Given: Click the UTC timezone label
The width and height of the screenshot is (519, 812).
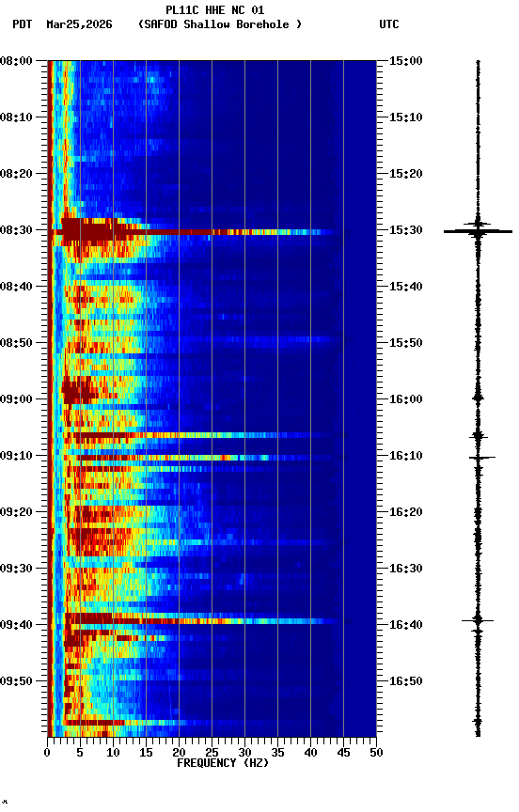Looking at the screenshot, I should 389,24.
